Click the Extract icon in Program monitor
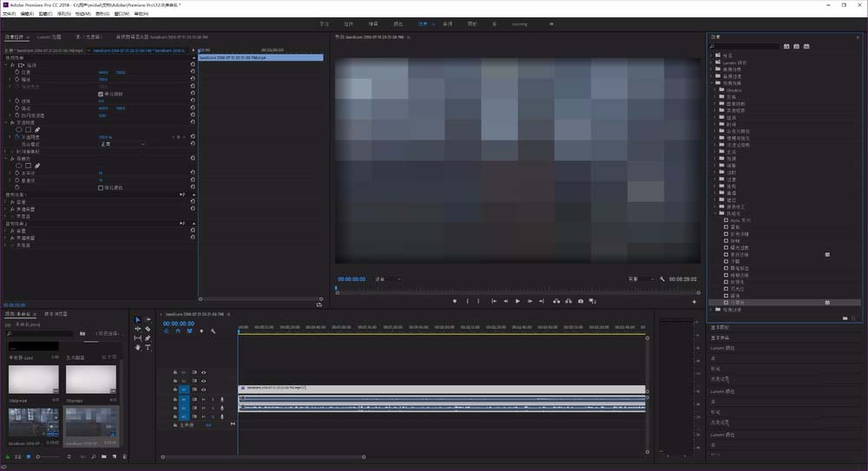The image size is (868, 471). point(569,301)
